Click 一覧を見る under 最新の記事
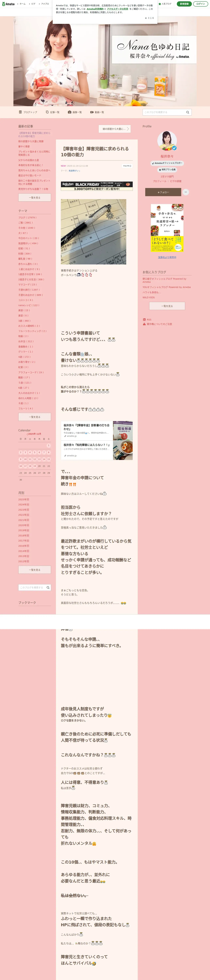Viewport: 210px width, 980px height. click(x=35, y=197)
